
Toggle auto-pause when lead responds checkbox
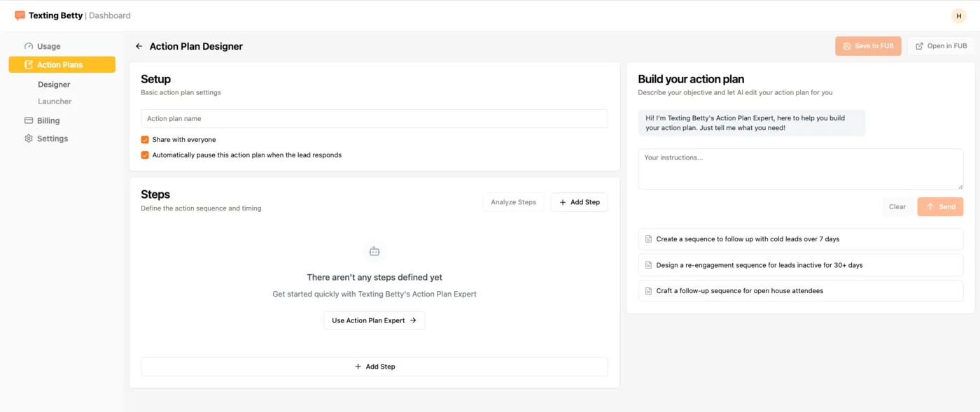(145, 155)
